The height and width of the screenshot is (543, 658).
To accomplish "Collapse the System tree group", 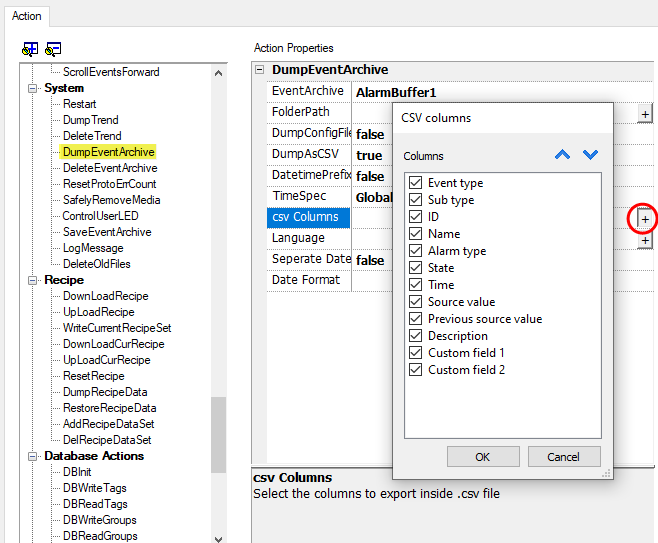I will coord(33,88).
